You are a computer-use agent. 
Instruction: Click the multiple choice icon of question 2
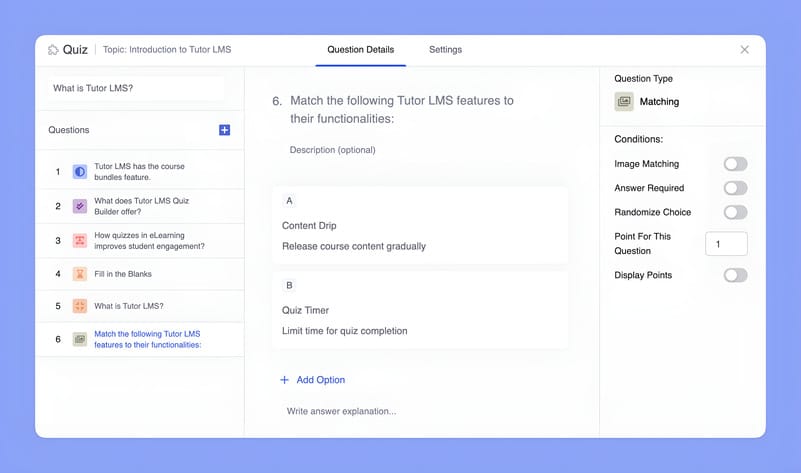[x=80, y=206]
